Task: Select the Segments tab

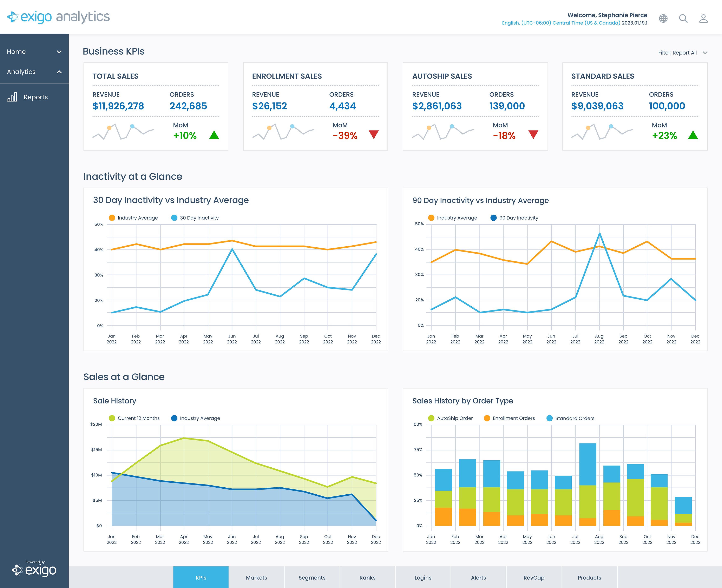Action: tap(311, 577)
